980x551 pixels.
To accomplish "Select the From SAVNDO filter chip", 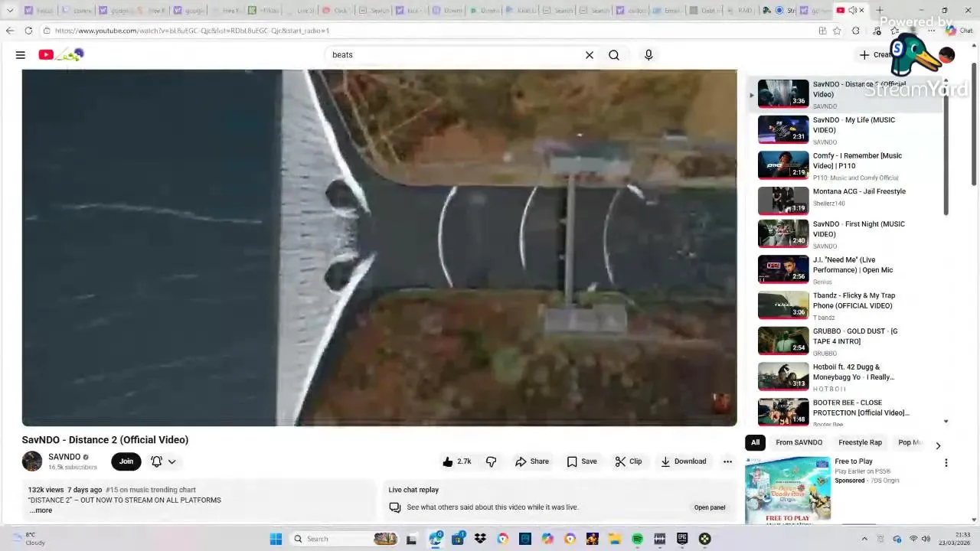I will click(x=799, y=442).
